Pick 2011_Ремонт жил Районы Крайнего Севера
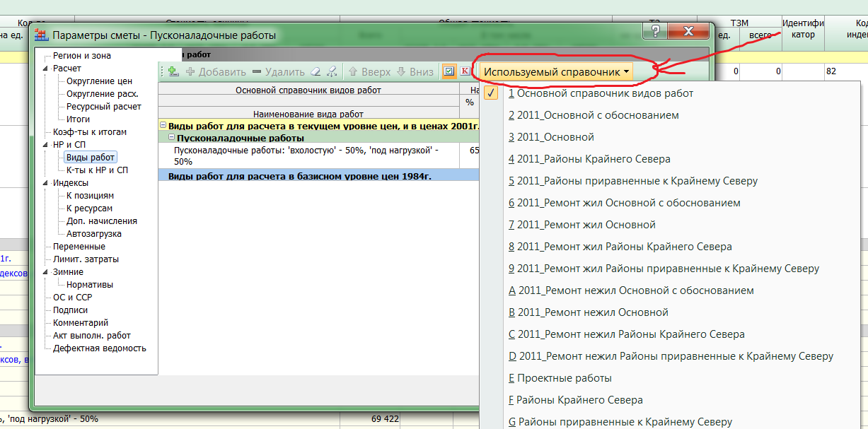The height and width of the screenshot is (429, 868). (620, 247)
